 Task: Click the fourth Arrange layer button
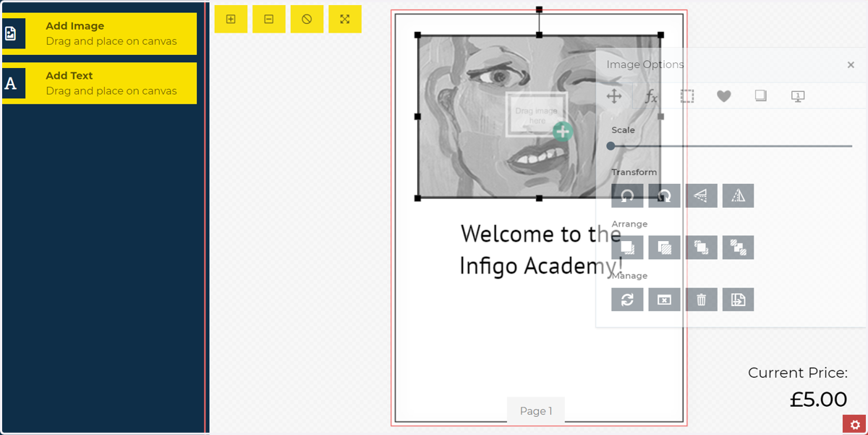coord(738,248)
